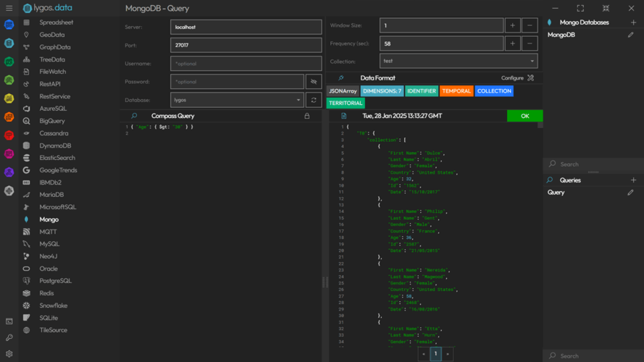Select the IDENTIFIER tag

(422, 91)
